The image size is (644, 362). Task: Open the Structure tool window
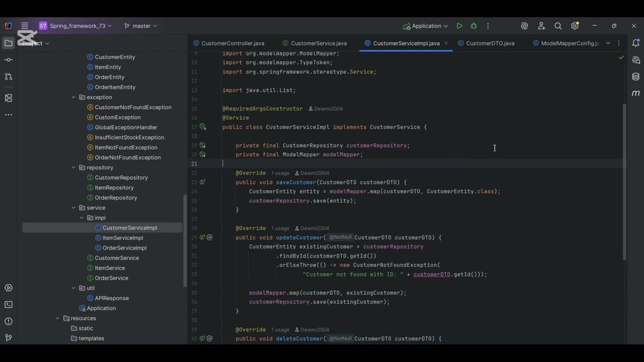click(9, 98)
